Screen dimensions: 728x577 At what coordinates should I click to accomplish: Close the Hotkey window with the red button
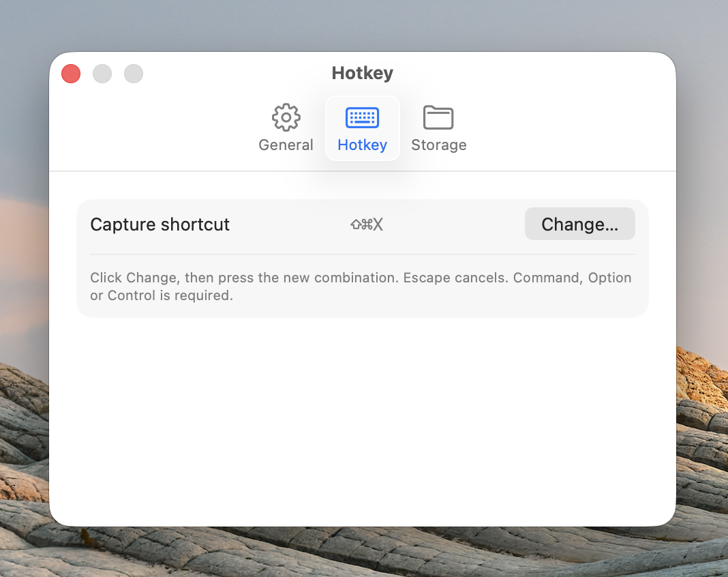click(x=71, y=74)
